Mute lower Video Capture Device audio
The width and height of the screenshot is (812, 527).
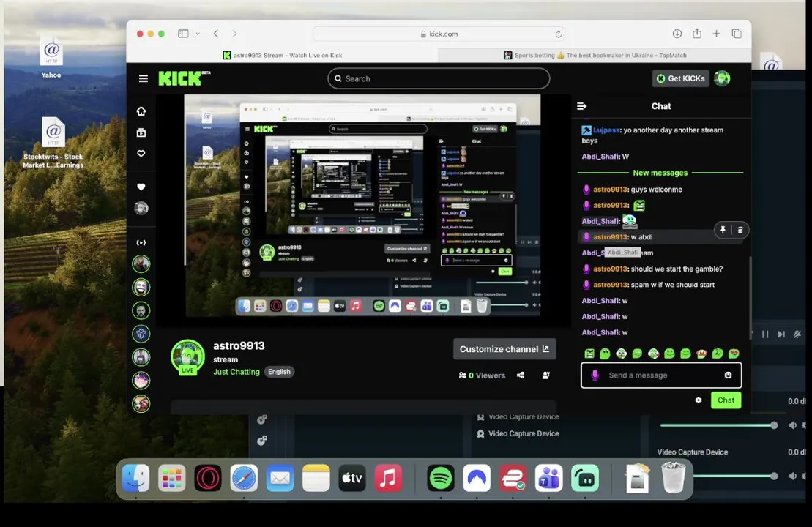click(x=792, y=476)
